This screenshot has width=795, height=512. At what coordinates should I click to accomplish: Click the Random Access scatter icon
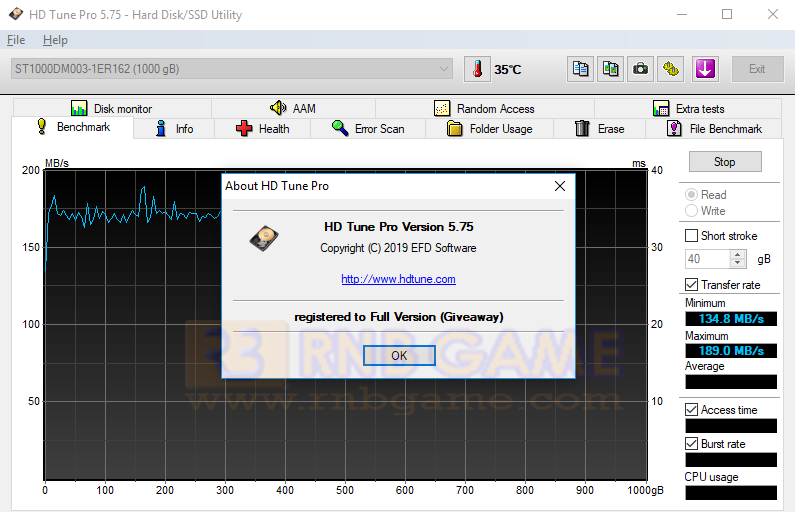[442, 108]
